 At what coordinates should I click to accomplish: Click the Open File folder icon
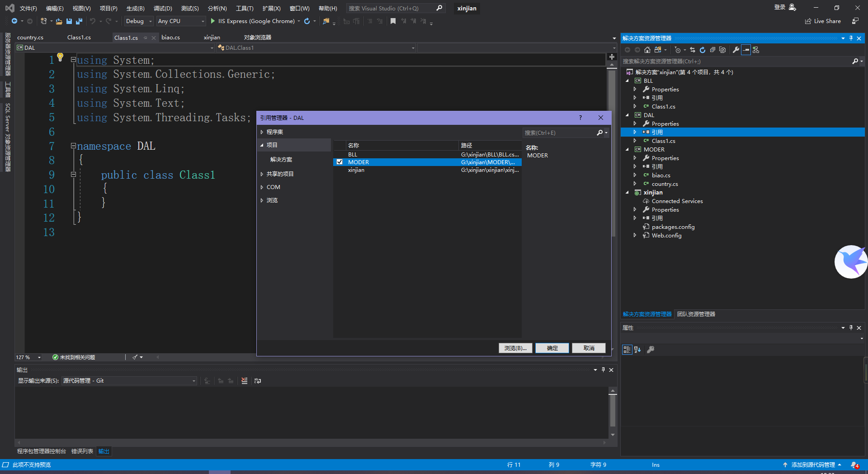pos(59,21)
